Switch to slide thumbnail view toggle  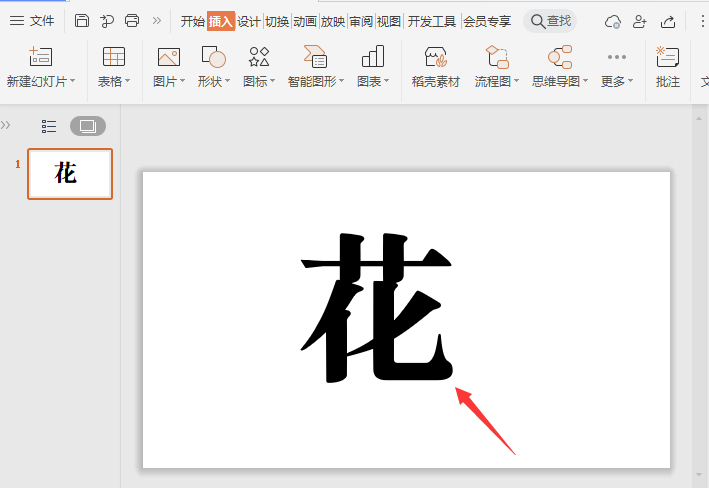[88, 126]
